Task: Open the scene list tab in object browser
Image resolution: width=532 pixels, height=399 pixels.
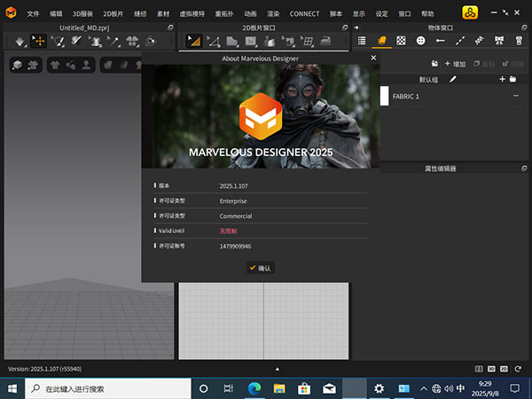Action: 362,42
